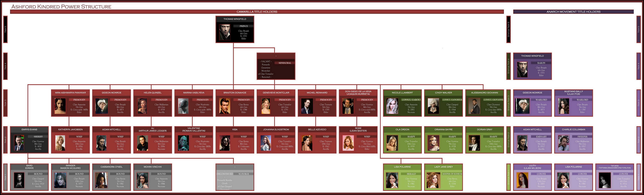Click Helen Quinzel's Primogen title label
644x195 pixels.
[161, 100]
